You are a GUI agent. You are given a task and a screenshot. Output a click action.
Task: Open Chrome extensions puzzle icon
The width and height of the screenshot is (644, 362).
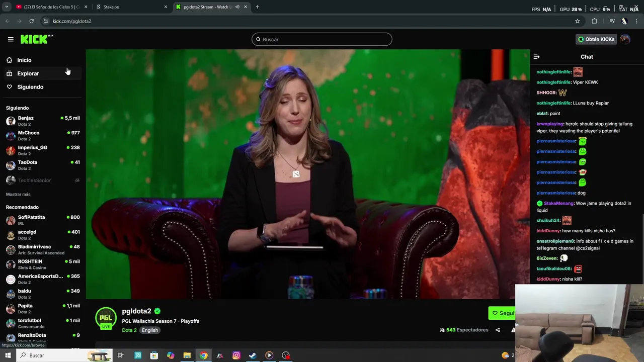(594, 21)
